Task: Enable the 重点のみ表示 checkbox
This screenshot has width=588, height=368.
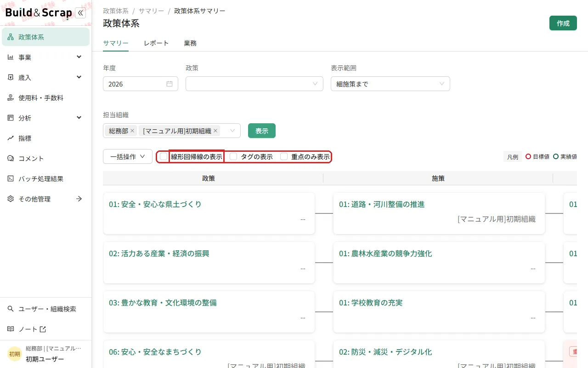Action: coord(284,157)
